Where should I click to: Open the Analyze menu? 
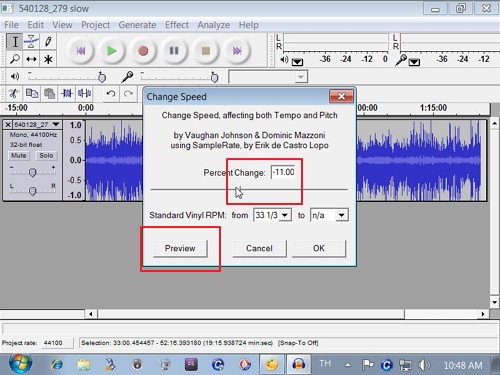213,25
